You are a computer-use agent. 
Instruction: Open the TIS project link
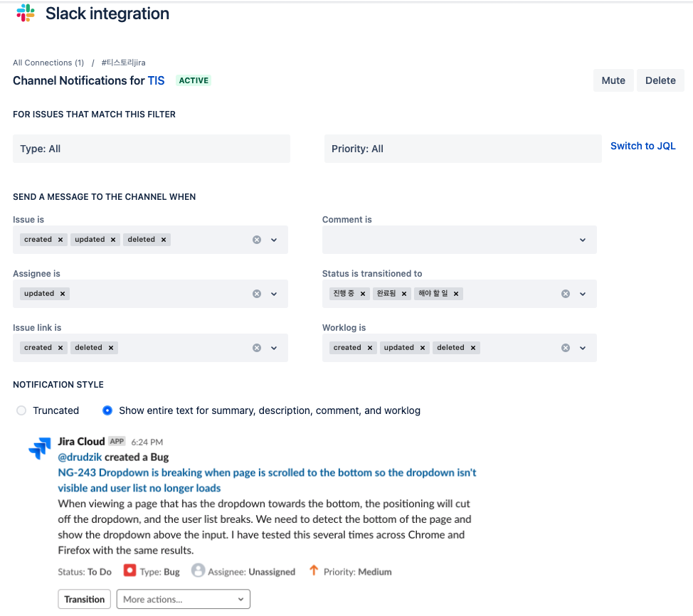(156, 80)
